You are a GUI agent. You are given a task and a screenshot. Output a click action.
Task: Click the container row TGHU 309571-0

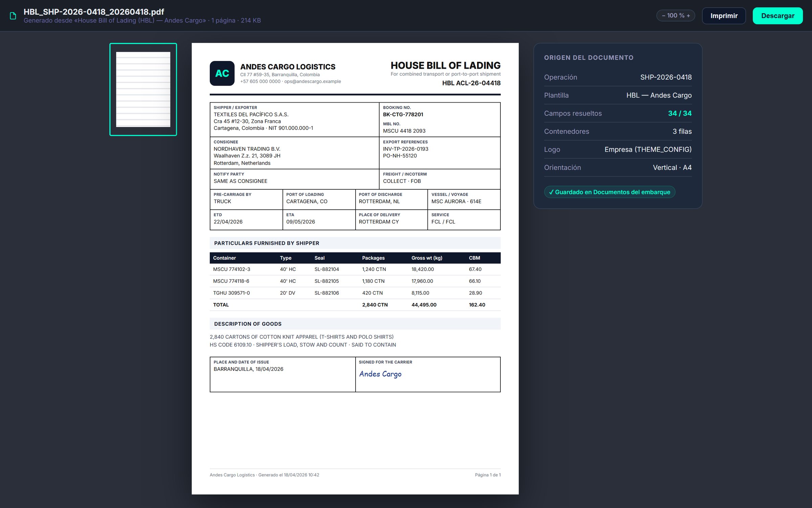point(355,293)
